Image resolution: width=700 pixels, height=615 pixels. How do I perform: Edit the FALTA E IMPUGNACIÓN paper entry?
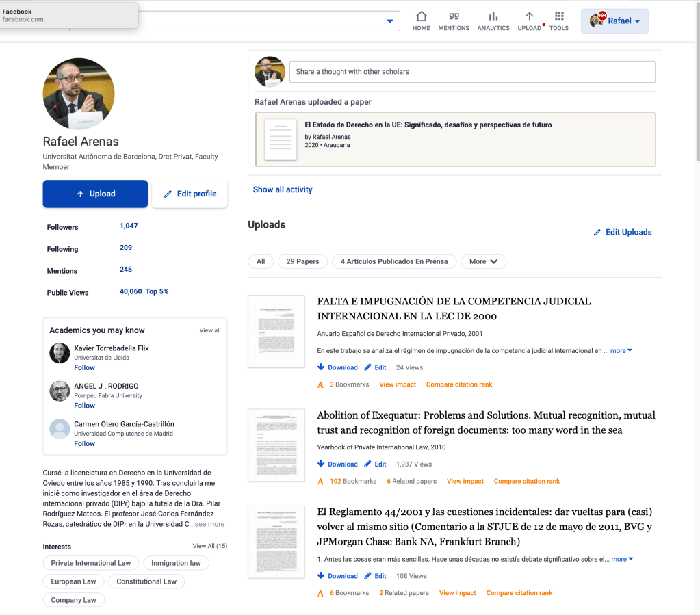coord(375,367)
